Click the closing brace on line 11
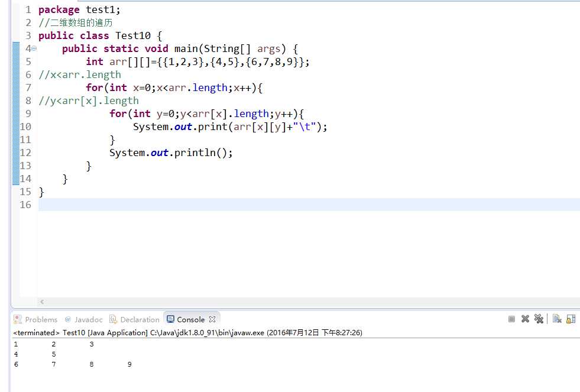Viewport: 580px width, 392px height. 112,140
